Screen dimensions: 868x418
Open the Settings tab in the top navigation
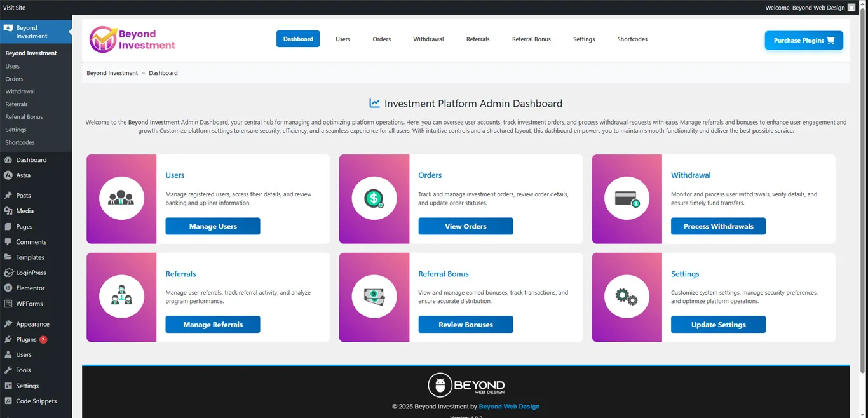click(x=584, y=39)
